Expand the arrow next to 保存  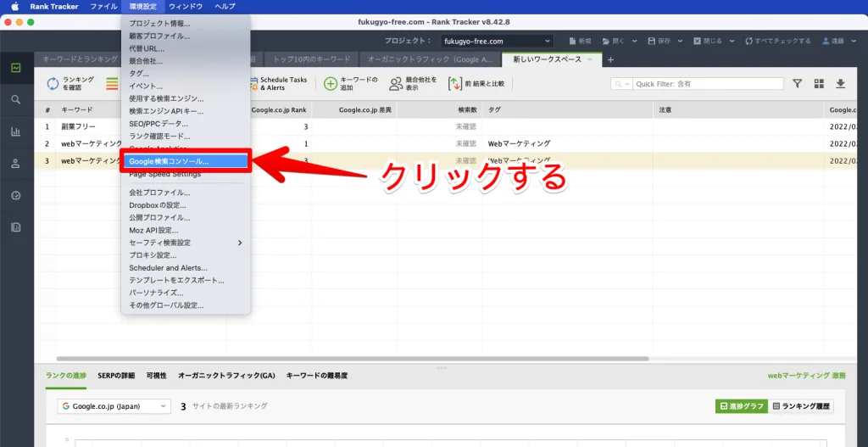(x=680, y=41)
